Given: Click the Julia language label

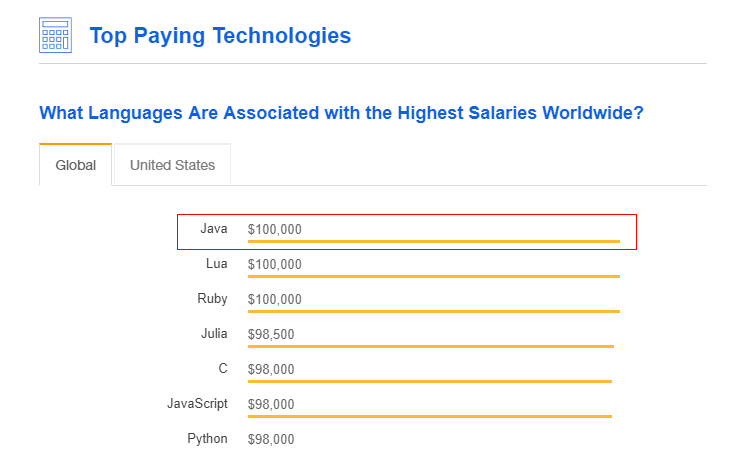Looking at the screenshot, I should pos(214,334).
